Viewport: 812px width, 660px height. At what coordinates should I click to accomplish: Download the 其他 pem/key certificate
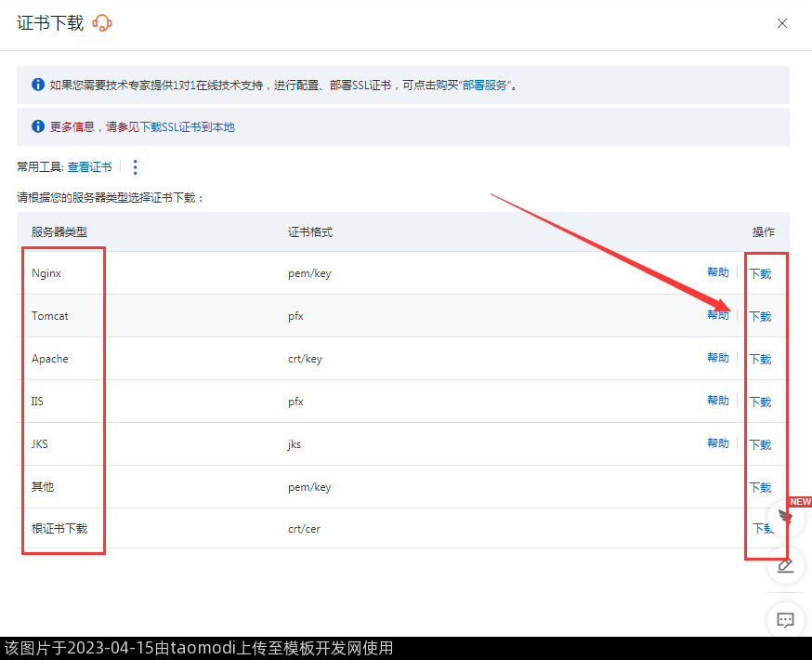pyautogui.click(x=760, y=488)
